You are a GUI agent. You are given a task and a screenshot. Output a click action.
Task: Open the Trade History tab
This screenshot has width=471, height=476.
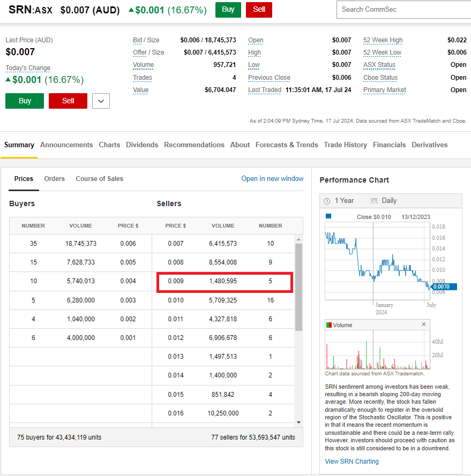pos(346,145)
